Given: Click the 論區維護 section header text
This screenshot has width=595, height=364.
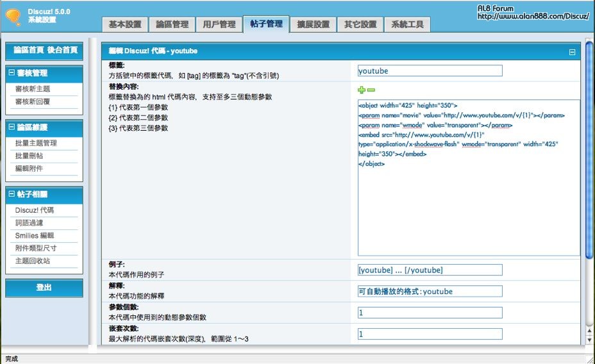Looking at the screenshot, I should tap(32, 127).
